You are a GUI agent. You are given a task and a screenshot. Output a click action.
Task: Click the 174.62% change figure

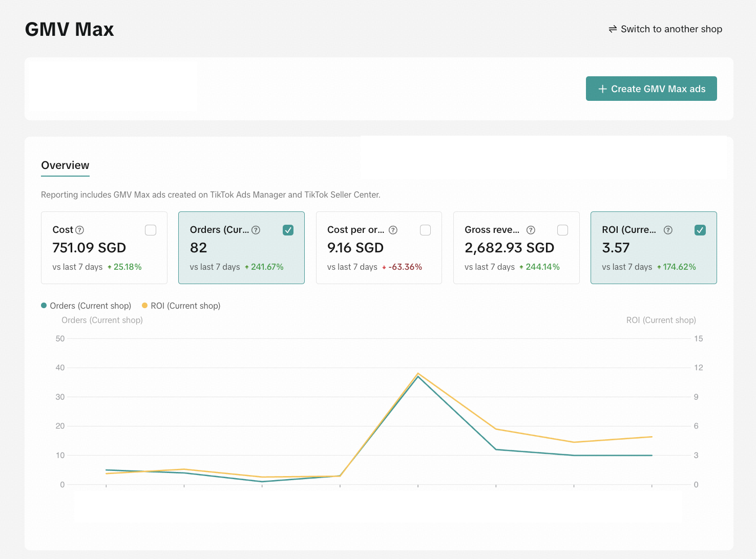680,267
